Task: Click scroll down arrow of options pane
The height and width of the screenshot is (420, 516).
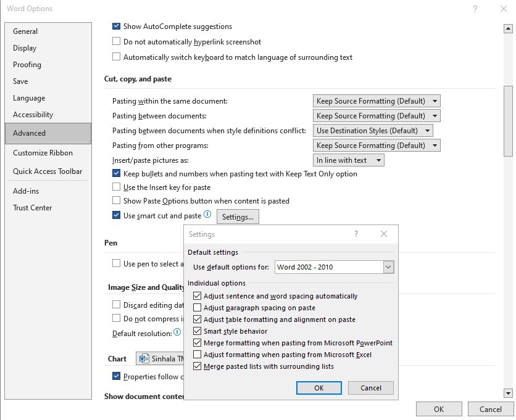Action: [508, 393]
